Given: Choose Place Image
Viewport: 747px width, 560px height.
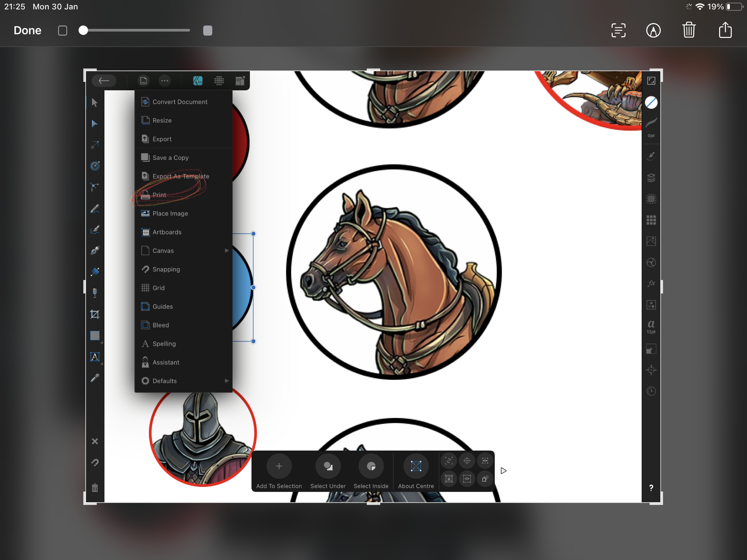Looking at the screenshot, I should coord(183,213).
